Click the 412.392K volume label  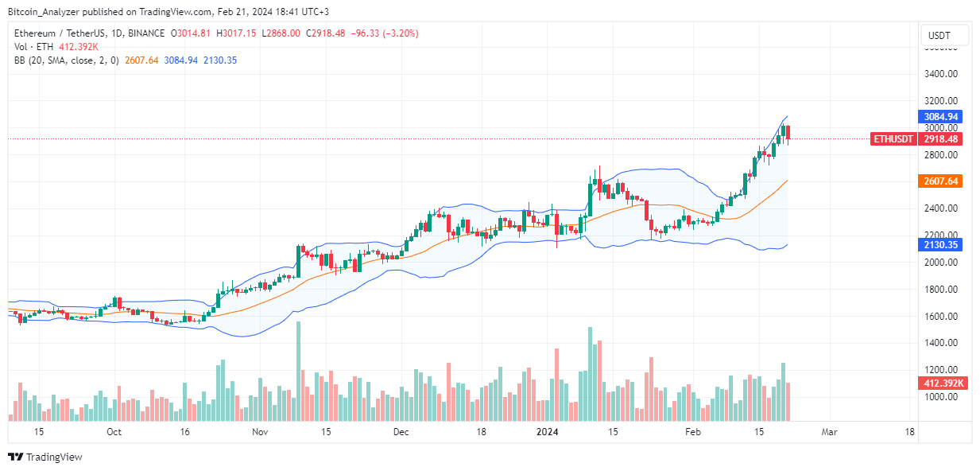pos(940,383)
